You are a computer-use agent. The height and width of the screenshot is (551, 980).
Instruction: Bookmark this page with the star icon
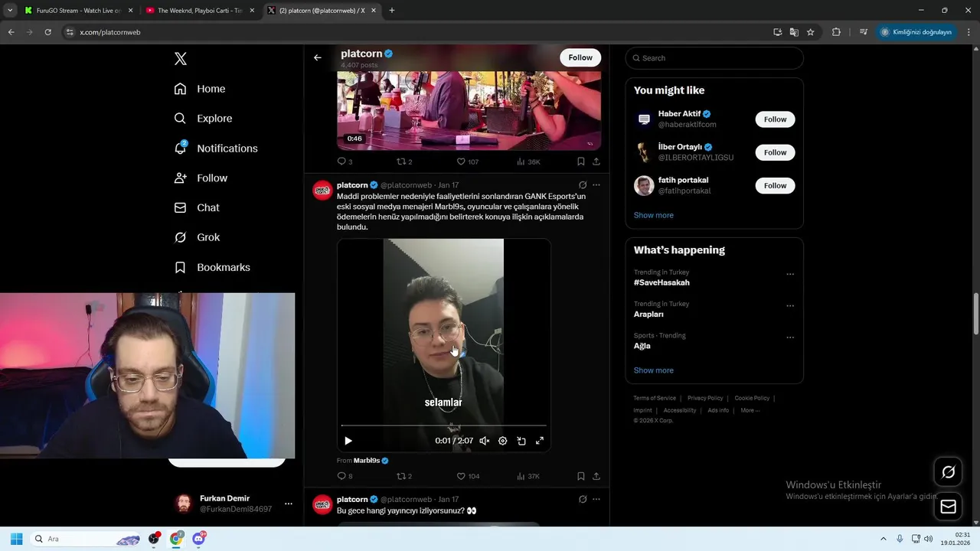click(811, 32)
